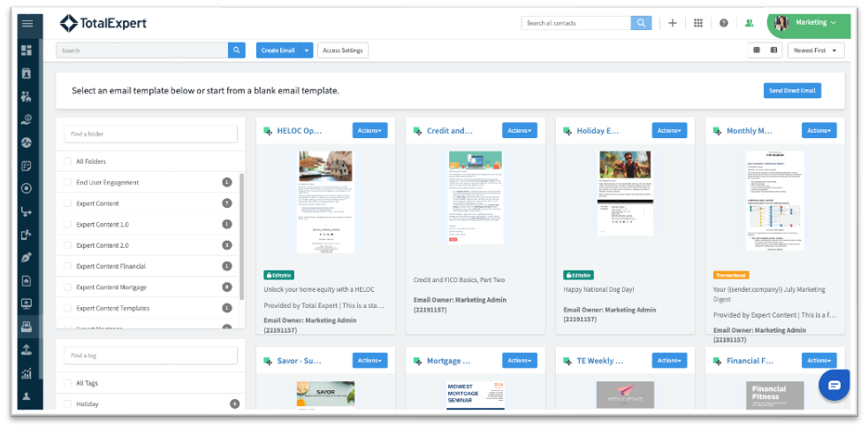
Task: Open Actions menu for Holiday E... card
Action: [x=670, y=131]
